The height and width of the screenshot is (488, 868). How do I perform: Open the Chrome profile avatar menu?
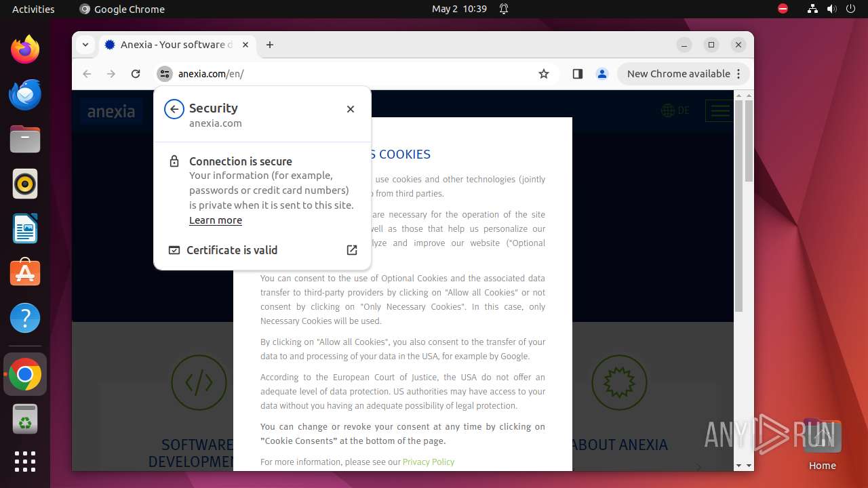click(x=601, y=74)
